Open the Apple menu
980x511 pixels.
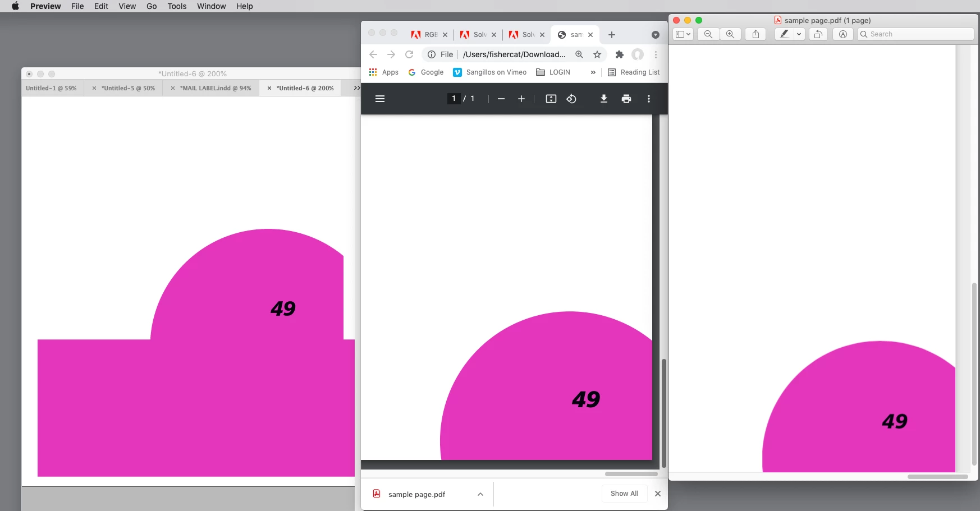point(15,6)
